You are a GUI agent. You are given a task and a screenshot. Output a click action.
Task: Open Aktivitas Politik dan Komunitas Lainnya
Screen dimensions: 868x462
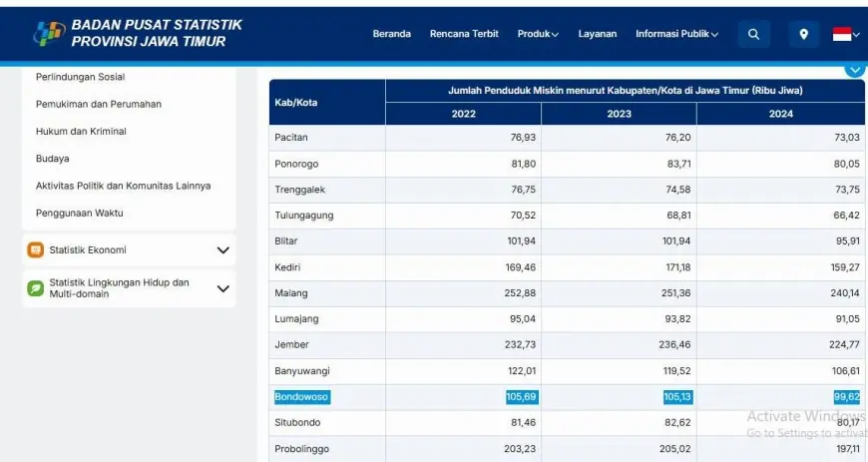(123, 186)
